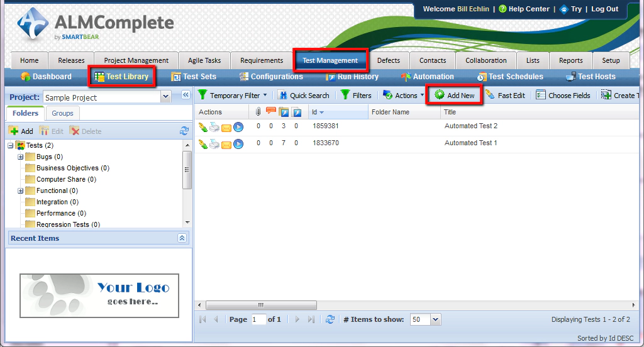Open the Test Sets submenu item
The height and width of the screenshot is (347, 644).
(x=194, y=77)
